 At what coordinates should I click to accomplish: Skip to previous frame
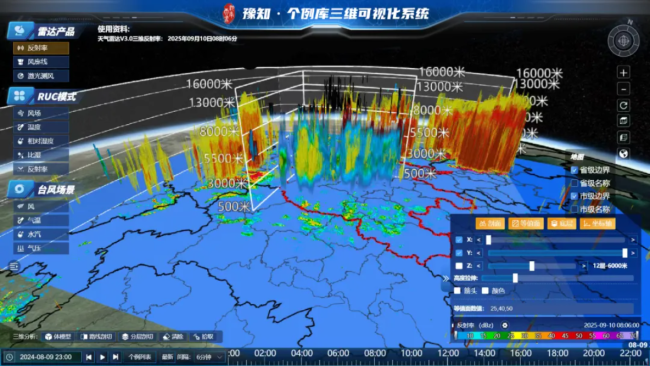pos(89,357)
